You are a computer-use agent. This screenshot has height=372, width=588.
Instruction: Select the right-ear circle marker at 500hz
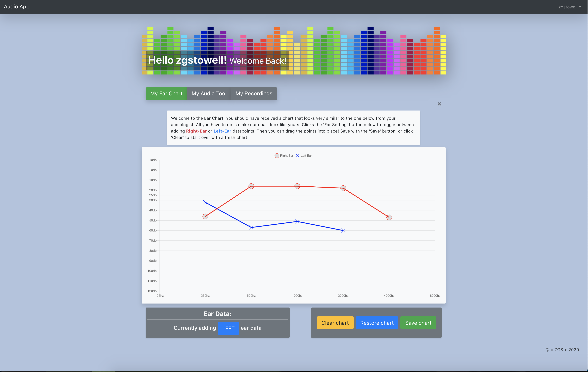(251, 186)
